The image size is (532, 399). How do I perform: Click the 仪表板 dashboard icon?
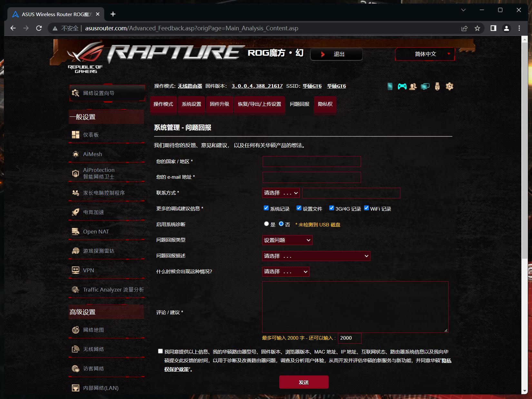75,135
